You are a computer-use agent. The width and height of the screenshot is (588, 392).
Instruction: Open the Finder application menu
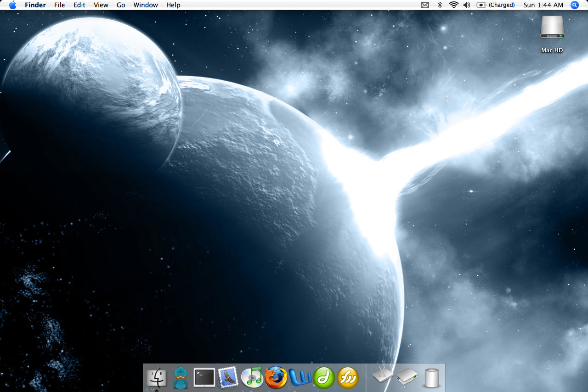(35, 5)
